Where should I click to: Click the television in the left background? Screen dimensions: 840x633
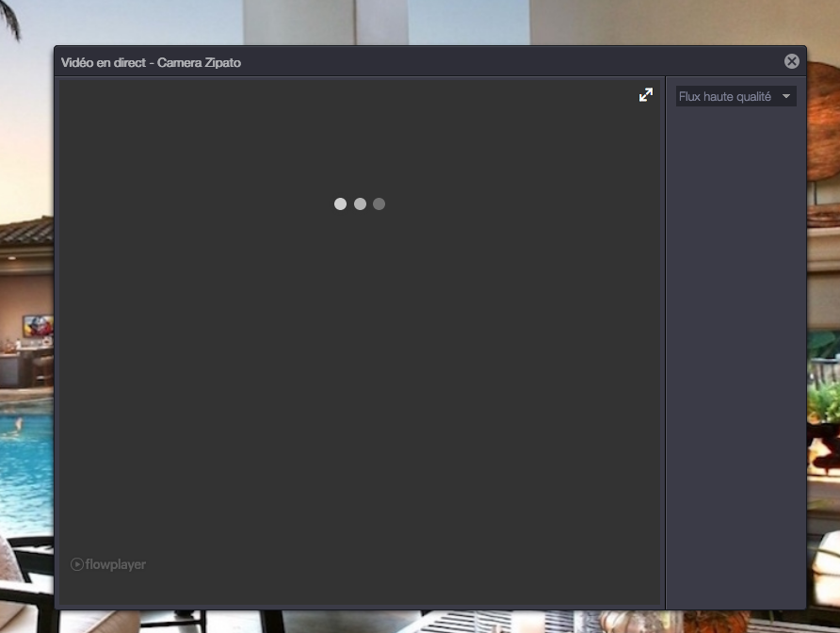38,326
